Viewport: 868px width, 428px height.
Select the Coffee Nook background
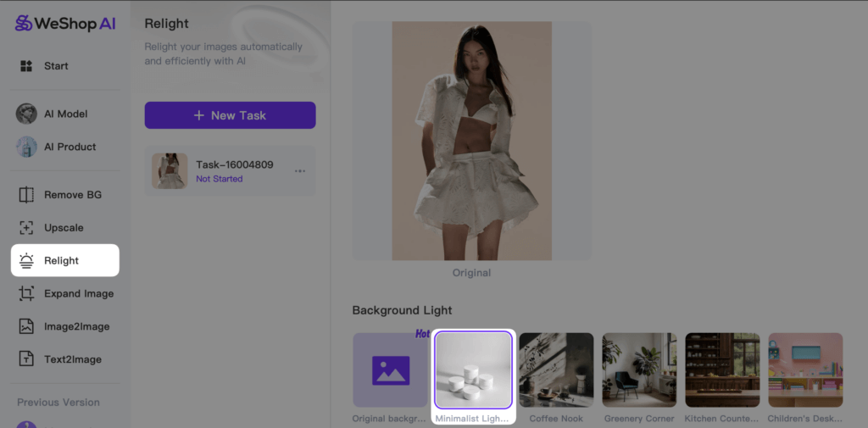click(x=556, y=370)
